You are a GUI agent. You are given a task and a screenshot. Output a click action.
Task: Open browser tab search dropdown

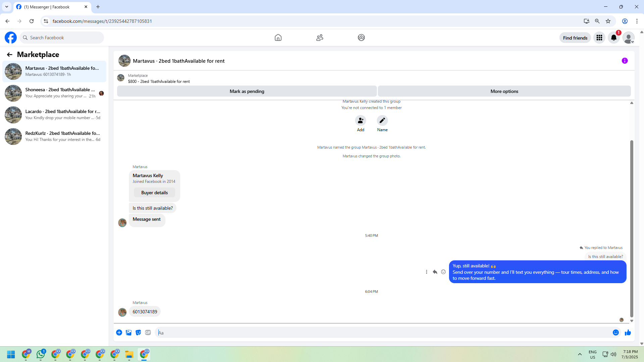pyautogui.click(x=7, y=7)
